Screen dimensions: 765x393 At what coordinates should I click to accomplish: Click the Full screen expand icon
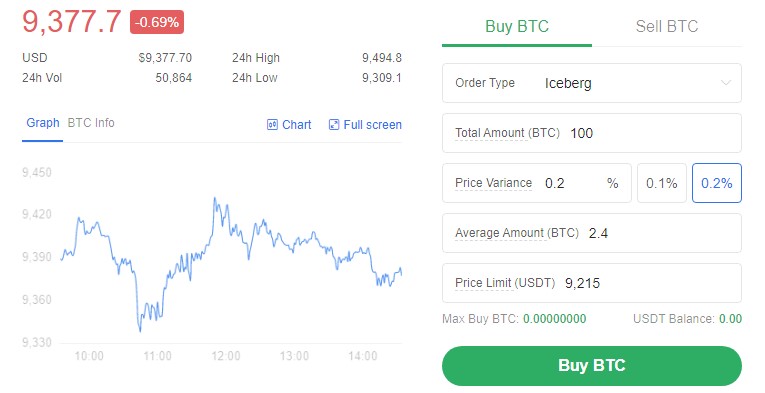(334, 125)
